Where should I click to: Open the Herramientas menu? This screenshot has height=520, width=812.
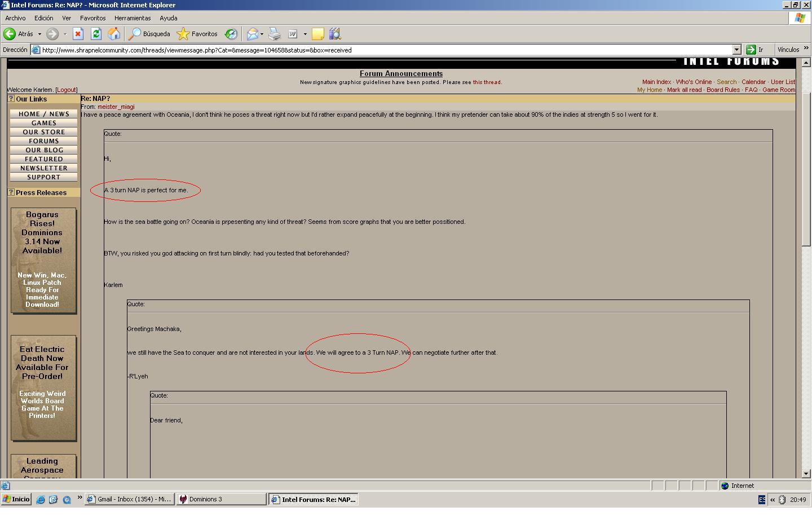click(133, 18)
